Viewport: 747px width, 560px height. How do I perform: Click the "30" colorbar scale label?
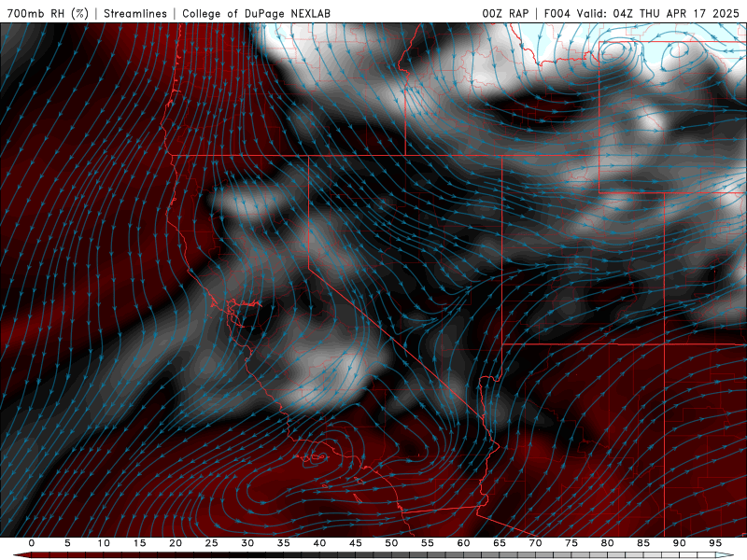click(x=247, y=543)
